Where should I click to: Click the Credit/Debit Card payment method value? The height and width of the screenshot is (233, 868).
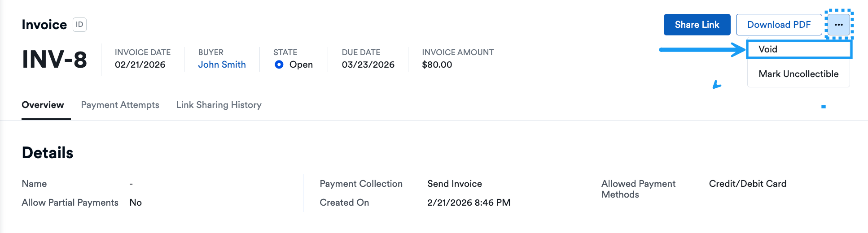pyautogui.click(x=747, y=184)
